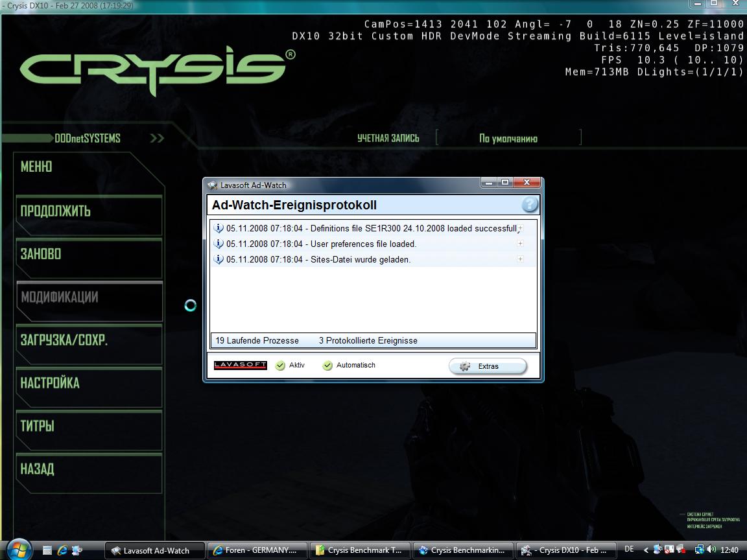This screenshot has width=747, height=560.
Task: Open the Windows Start orb
Action: (x=18, y=550)
